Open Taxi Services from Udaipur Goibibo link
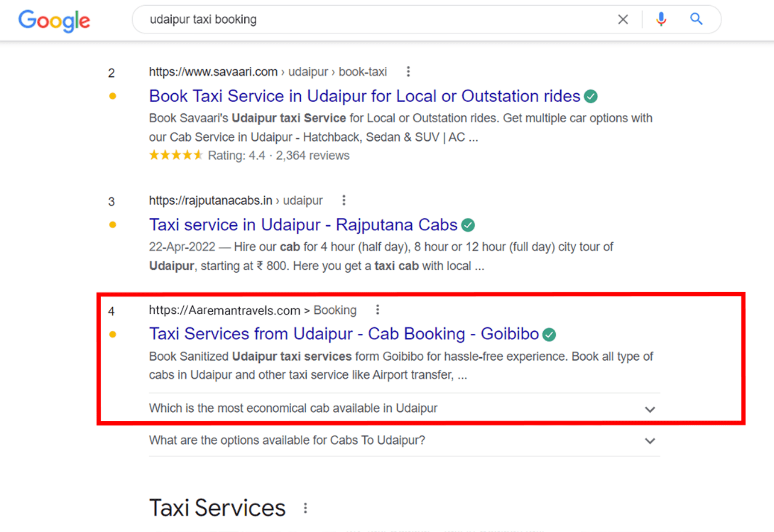 (x=343, y=334)
